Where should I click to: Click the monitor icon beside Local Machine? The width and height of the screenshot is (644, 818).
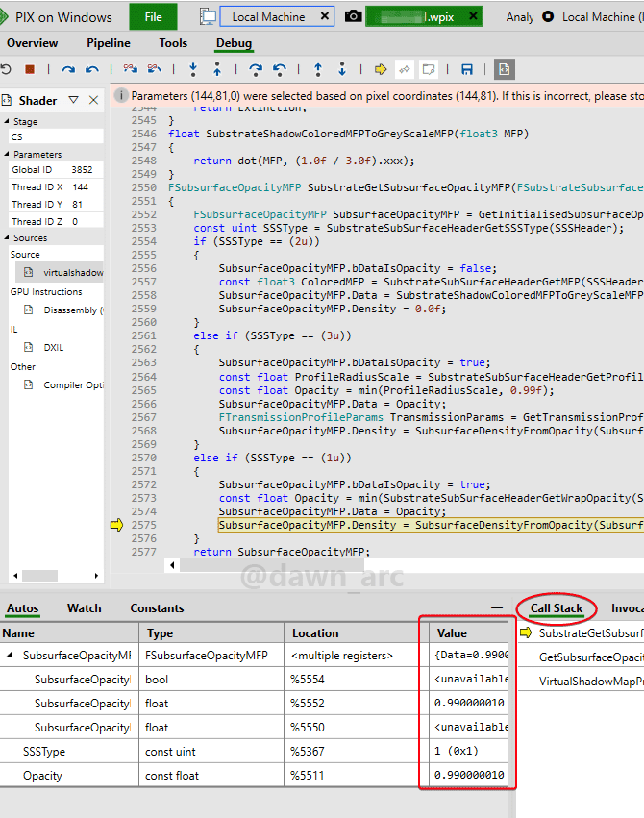(x=208, y=16)
